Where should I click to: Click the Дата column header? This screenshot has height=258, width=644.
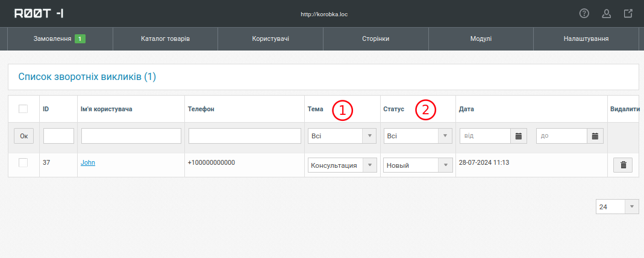[x=466, y=109]
